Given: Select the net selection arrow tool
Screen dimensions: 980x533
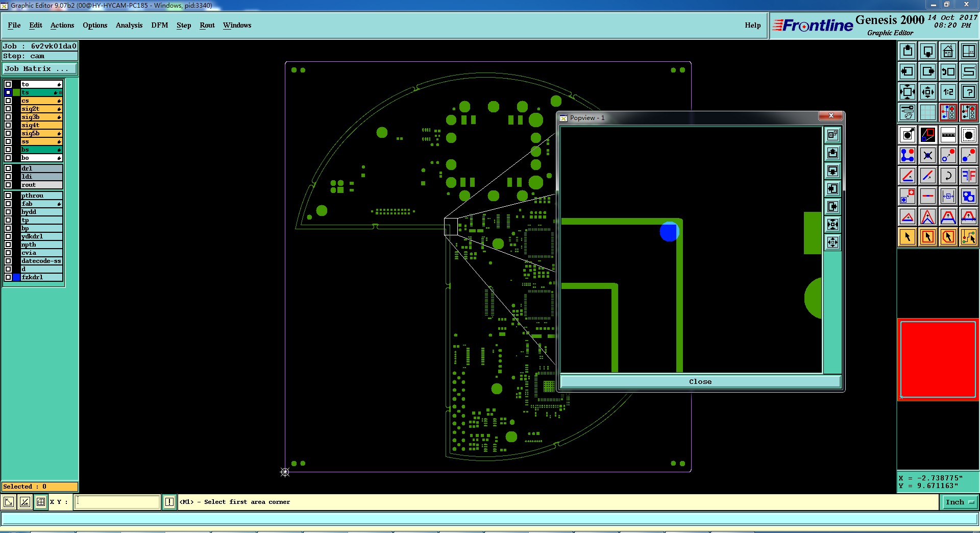Looking at the screenshot, I should pos(969,237).
